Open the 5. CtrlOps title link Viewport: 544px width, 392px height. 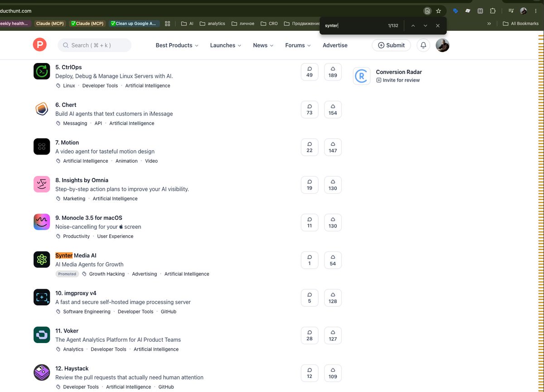click(x=68, y=67)
